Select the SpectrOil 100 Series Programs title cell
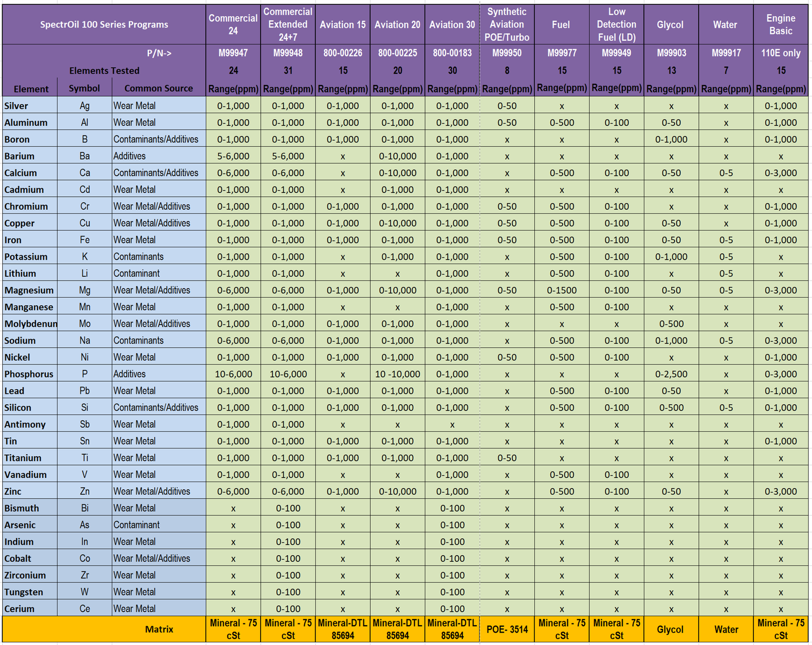This screenshot has height=645, width=812. coord(104,24)
